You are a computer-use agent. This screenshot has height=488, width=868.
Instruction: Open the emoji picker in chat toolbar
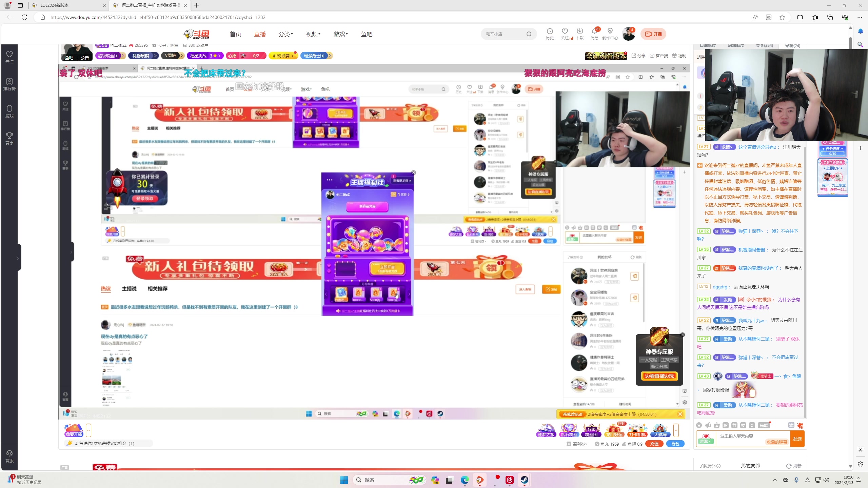(699, 425)
